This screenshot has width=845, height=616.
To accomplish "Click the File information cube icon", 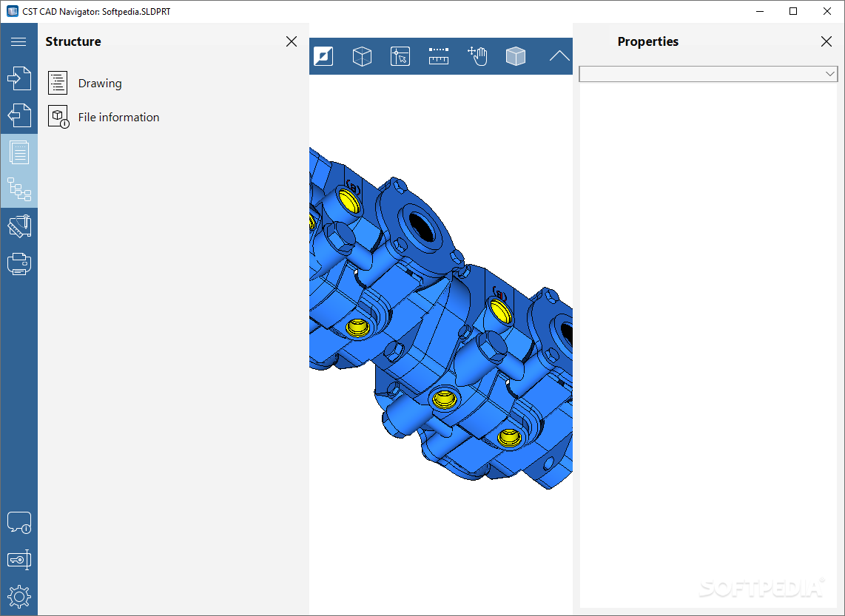I will point(58,117).
